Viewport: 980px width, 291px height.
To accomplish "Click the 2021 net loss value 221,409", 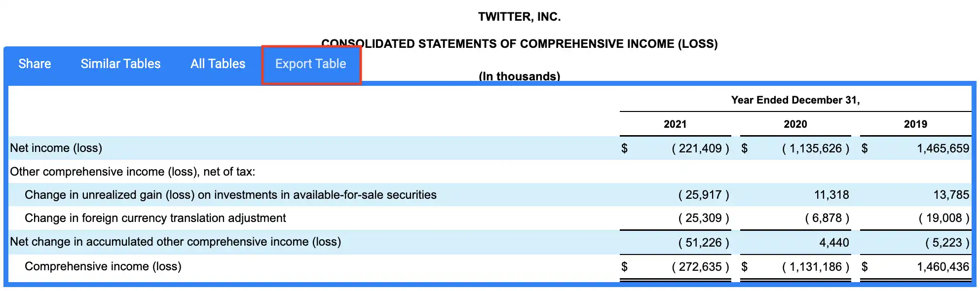I will coord(700,148).
